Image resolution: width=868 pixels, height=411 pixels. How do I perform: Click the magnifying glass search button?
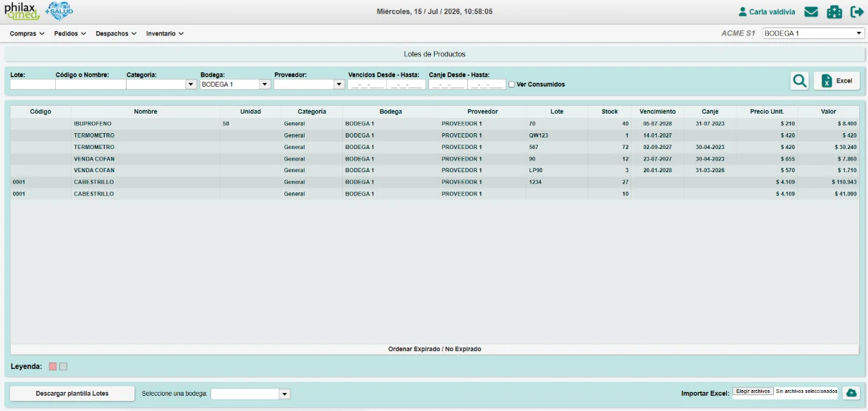(x=799, y=81)
